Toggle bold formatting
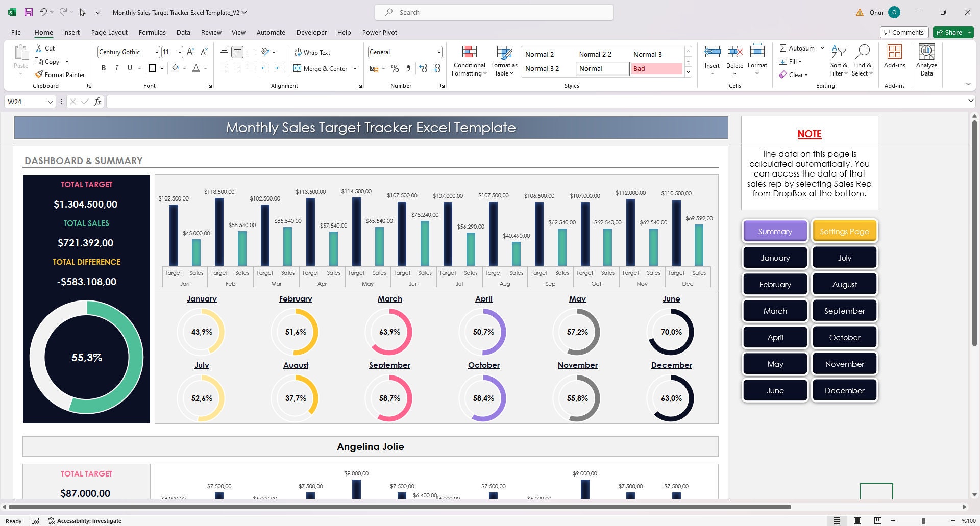 point(104,68)
